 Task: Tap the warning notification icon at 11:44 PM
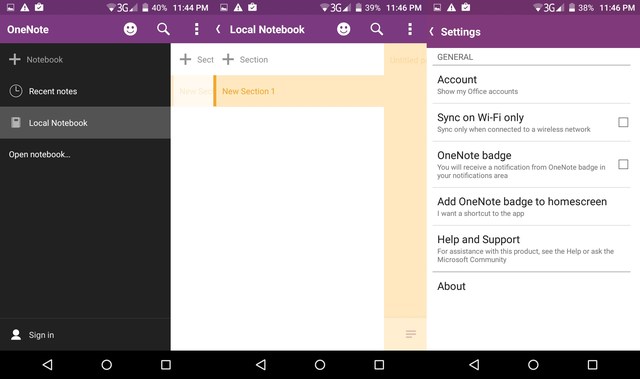point(25,7)
